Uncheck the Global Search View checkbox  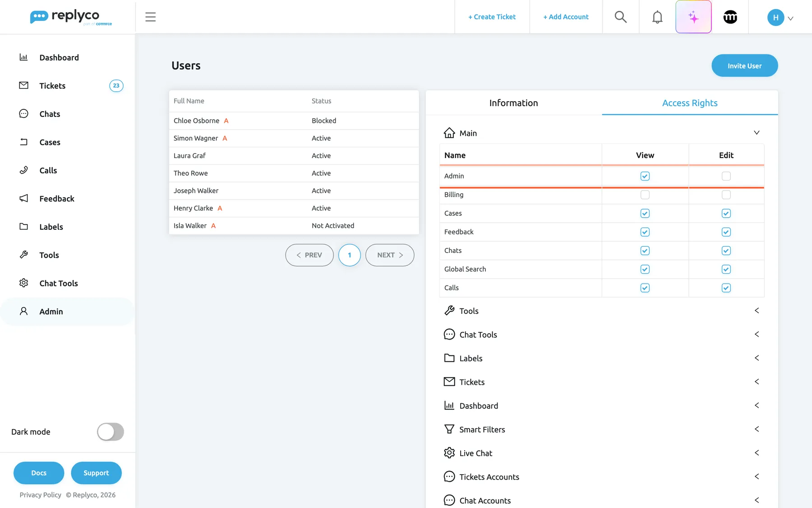pos(645,269)
